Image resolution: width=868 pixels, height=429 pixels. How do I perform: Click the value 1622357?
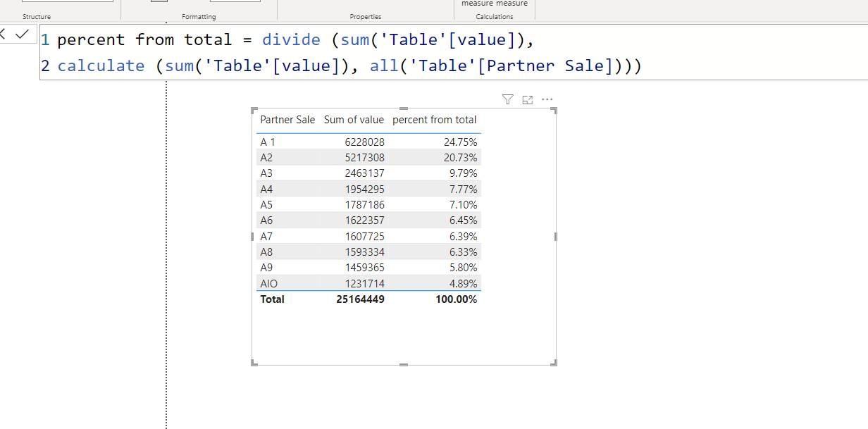(364, 220)
